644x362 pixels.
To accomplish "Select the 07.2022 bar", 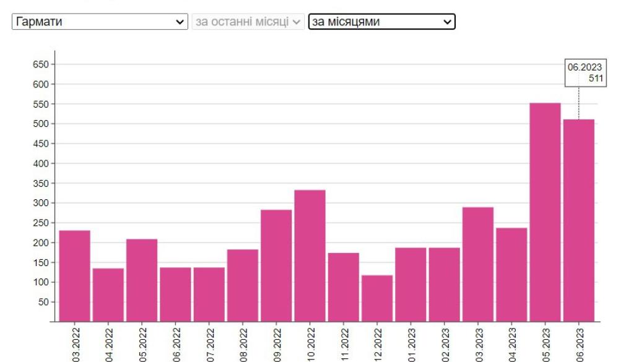I will [x=209, y=295].
